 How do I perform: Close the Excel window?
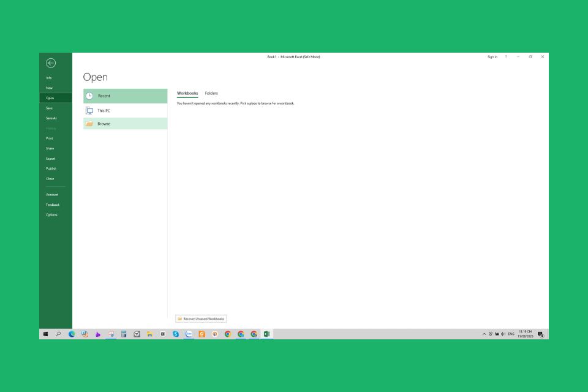point(543,57)
